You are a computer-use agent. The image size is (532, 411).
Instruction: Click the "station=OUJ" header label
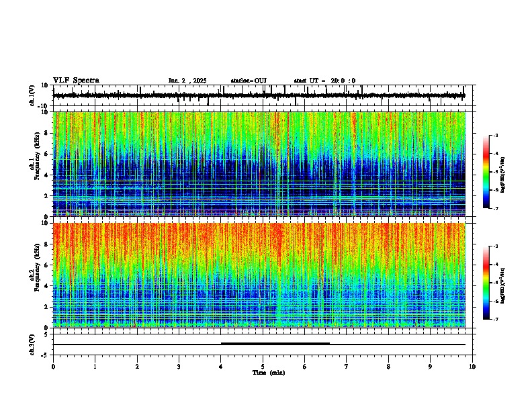click(249, 81)
